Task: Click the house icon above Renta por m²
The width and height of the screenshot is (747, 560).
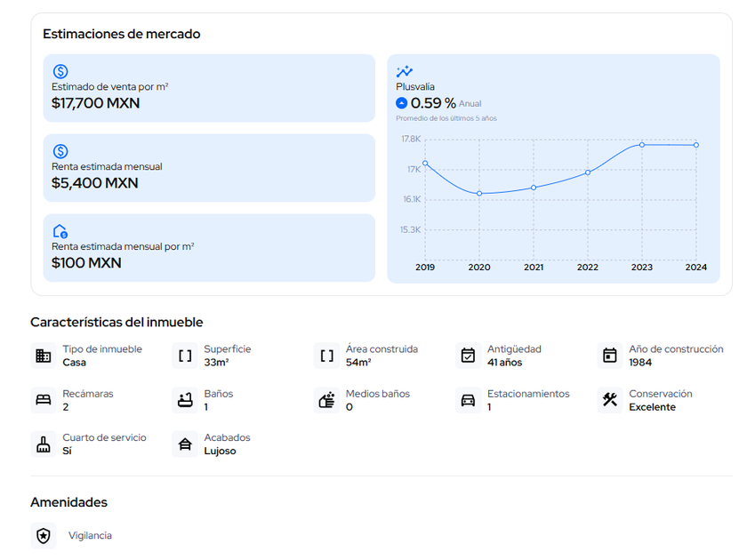Action: tap(60, 231)
